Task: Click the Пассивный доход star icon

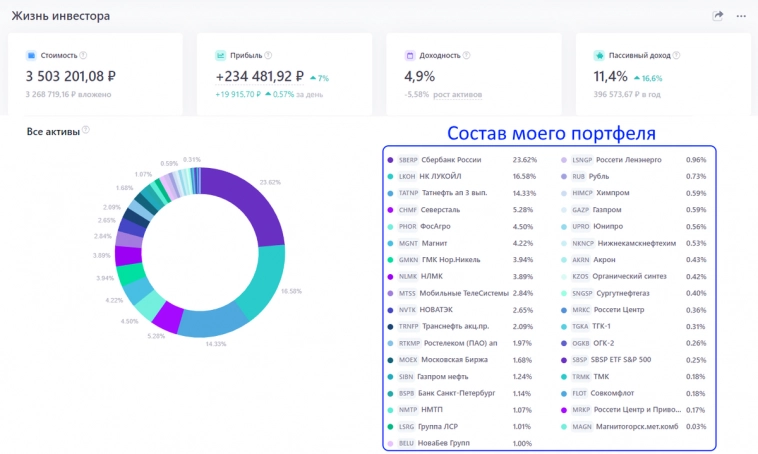Action: (x=599, y=56)
